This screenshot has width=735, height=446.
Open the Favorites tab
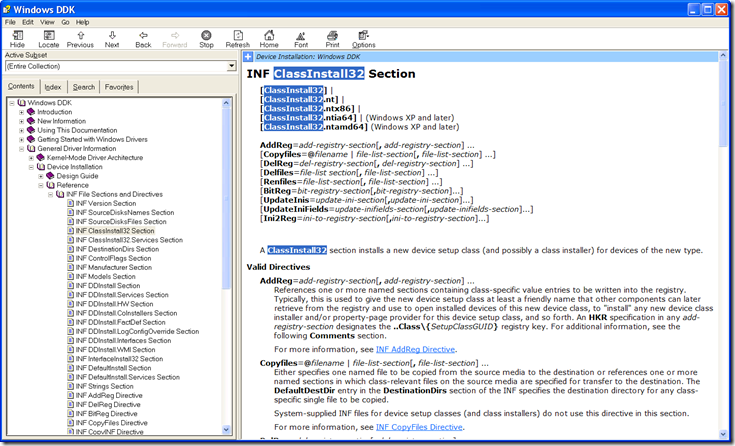(x=119, y=87)
